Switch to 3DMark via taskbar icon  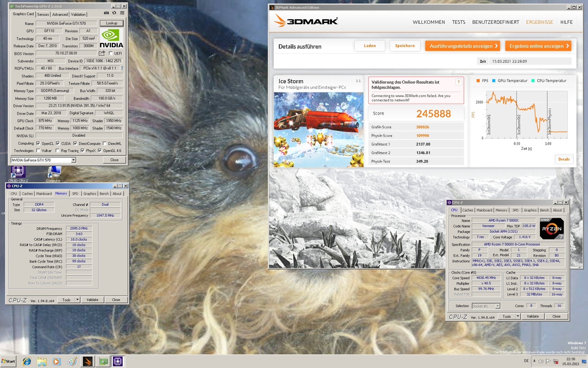click(87, 362)
